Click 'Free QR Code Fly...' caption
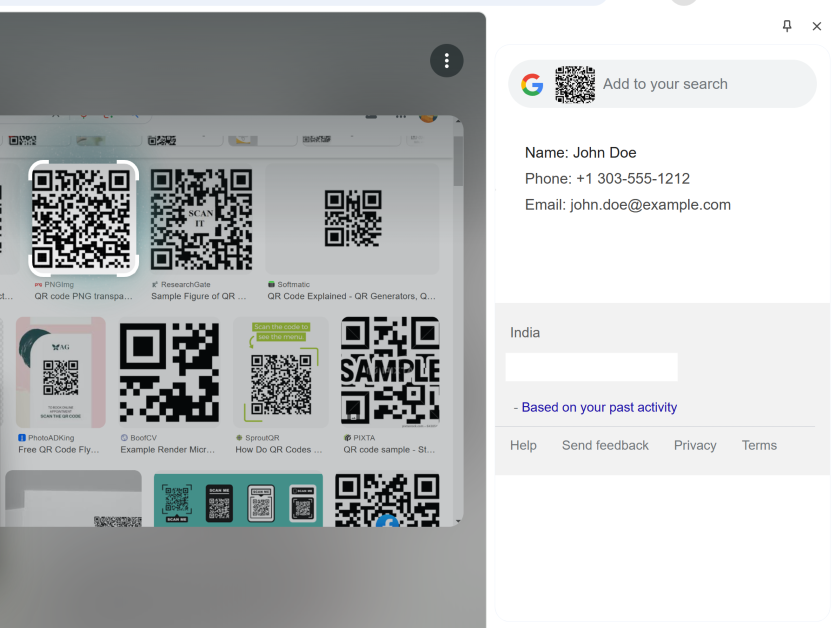 (x=59, y=450)
